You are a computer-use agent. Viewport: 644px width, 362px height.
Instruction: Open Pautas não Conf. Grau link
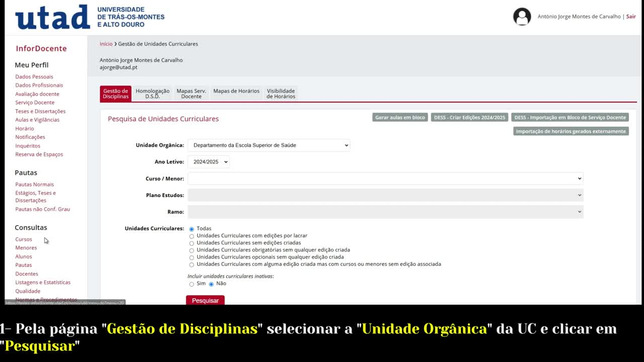43,209
